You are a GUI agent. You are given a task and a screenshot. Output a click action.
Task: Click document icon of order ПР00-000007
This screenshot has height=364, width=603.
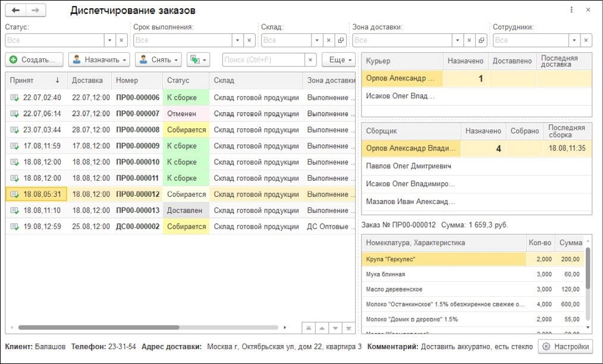14,114
